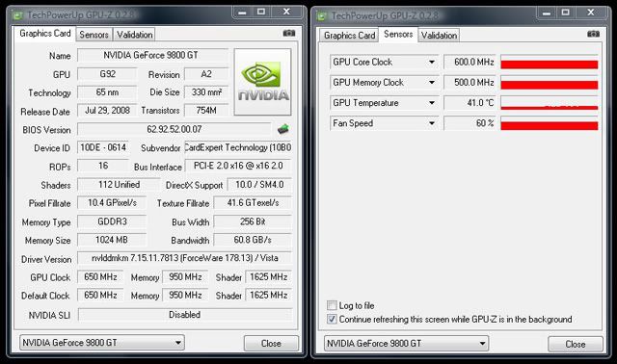Click BIOS Version field 62.92.52.00.07
Viewport: 617px width, 364px height.
pyautogui.click(x=174, y=129)
